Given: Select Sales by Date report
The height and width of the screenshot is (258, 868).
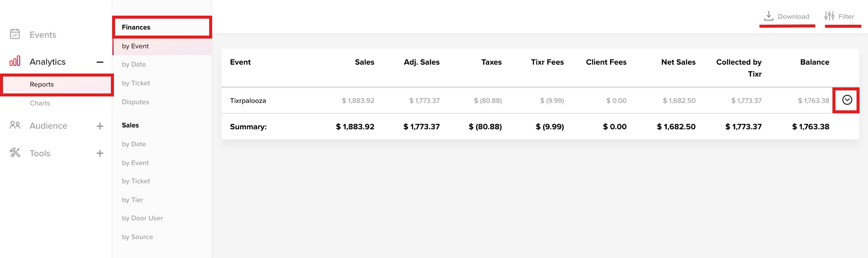Looking at the screenshot, I should 134,144.
